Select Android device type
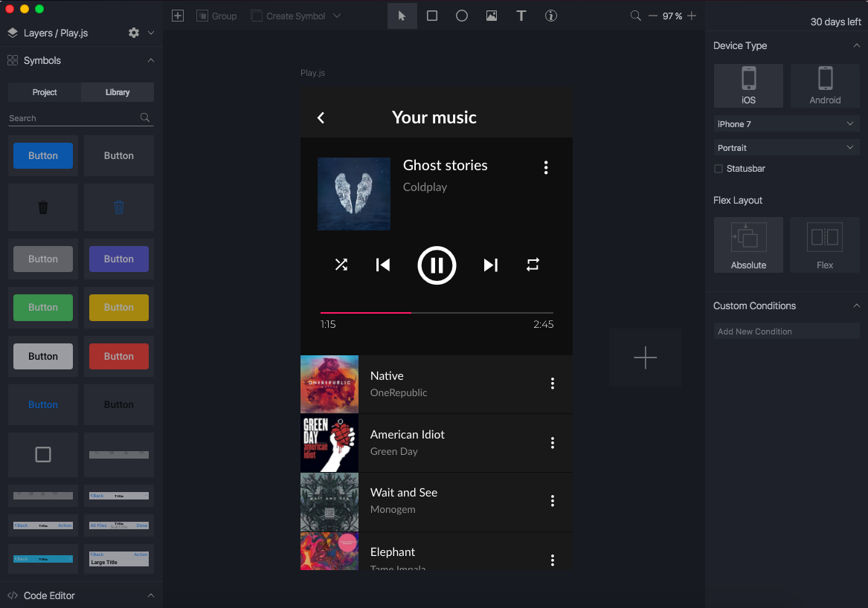 point(825,85)
